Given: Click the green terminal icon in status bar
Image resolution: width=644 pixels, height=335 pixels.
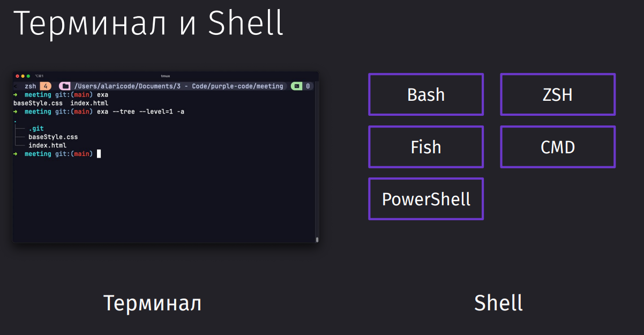Looking at the screenshot, I should click(296, 86).
